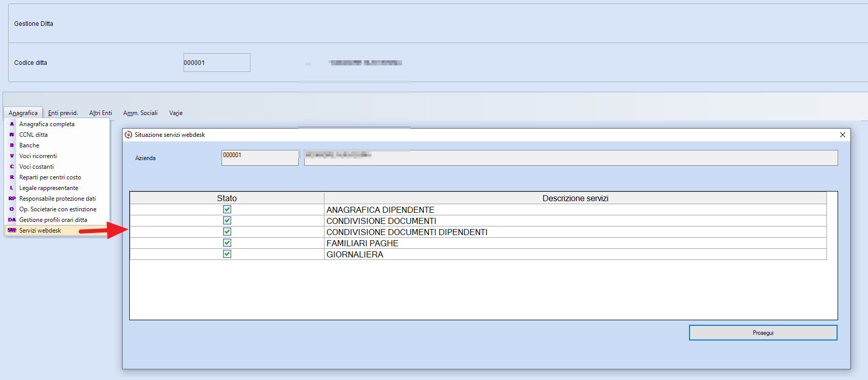Click the 'O' icon beside Op. Societarie
868x380 pixels.
(x=12, y=209)
